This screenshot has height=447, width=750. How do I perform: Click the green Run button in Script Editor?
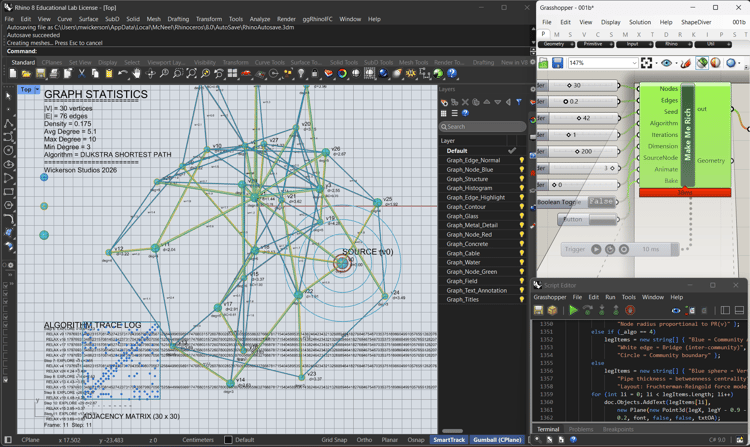(573, 310)
